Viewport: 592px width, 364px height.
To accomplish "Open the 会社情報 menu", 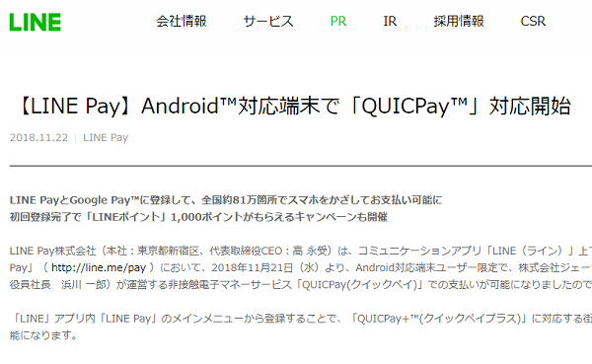I will 182,21.
